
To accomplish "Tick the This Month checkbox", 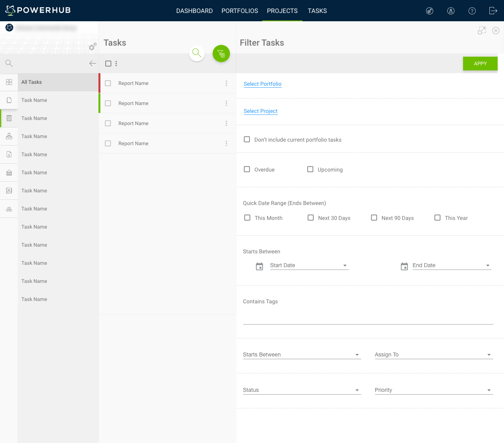I will [247, 218].
